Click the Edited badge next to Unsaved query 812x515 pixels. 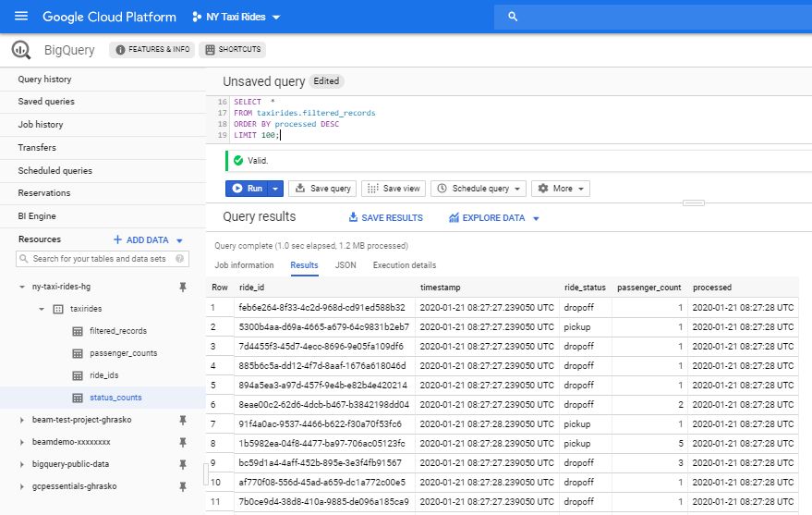click(x=326, y=81)
